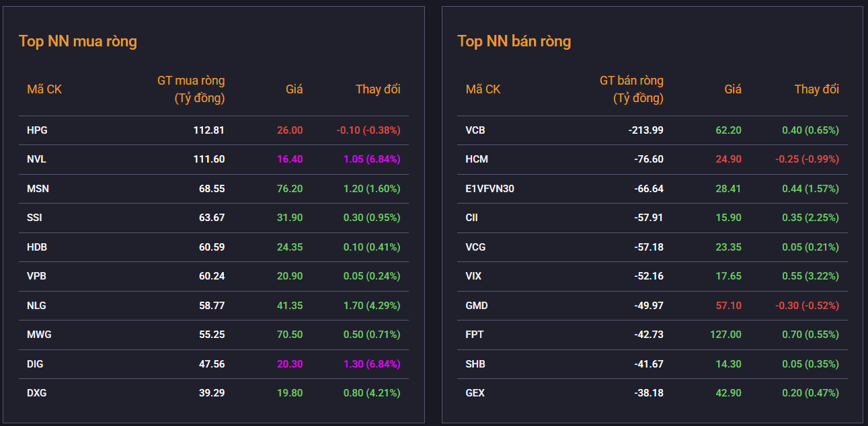
Task: Select MSN in net buy table
Action: (38, 189)
